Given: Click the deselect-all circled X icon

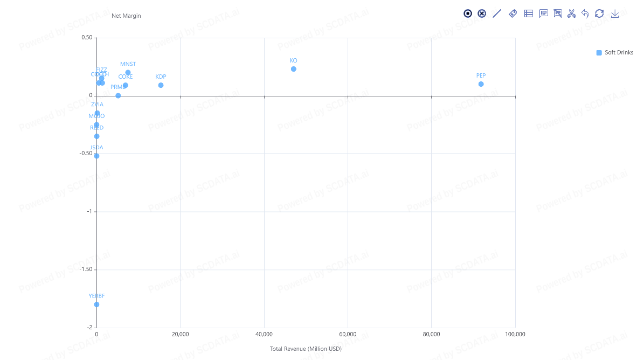Looking at the screenshot, I should click(x=482, y=13).
